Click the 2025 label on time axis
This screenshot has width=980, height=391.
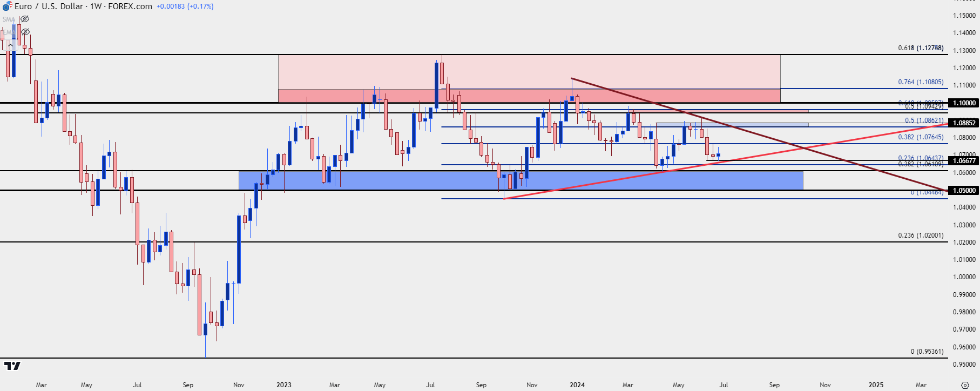coord(876,385)
